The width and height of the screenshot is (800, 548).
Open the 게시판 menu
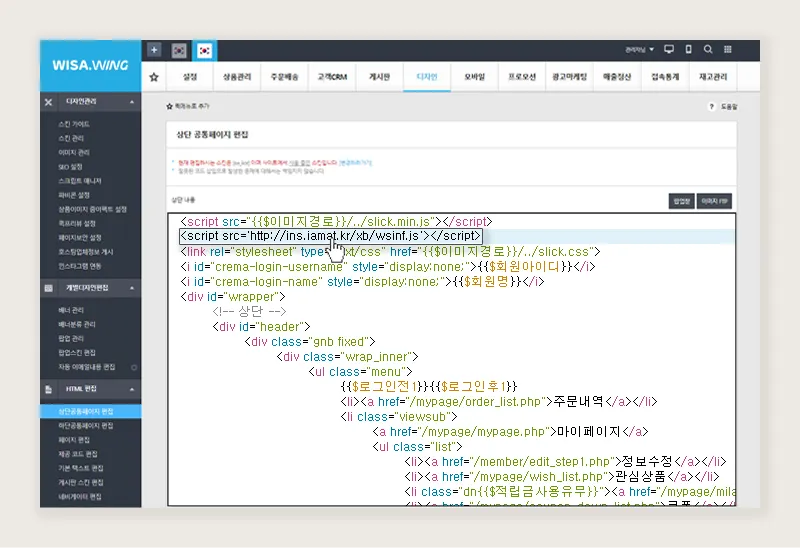pos(380,77)
